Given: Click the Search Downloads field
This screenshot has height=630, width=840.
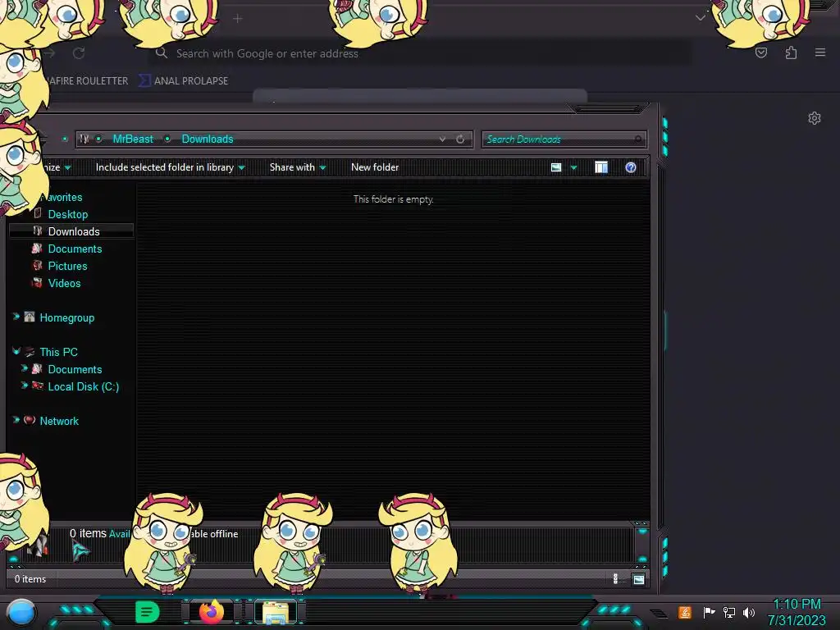Looking at the screenshot, I should pos(564,139).
